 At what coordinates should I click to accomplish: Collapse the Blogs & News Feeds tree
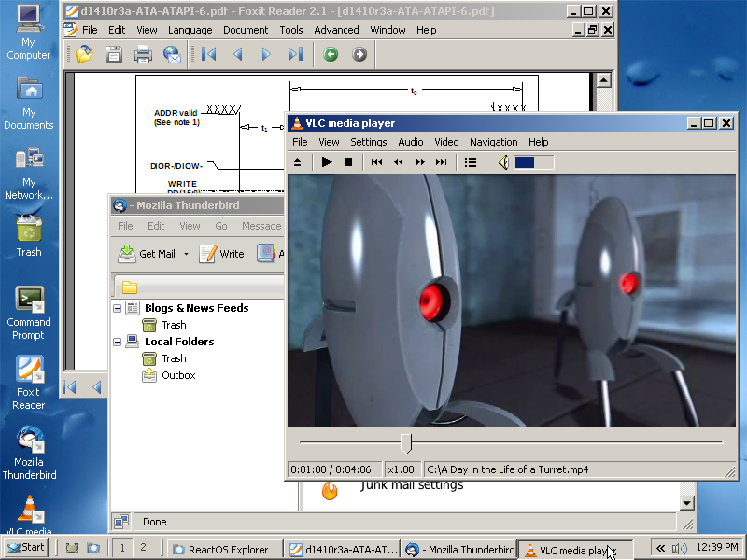pos(117,308)
